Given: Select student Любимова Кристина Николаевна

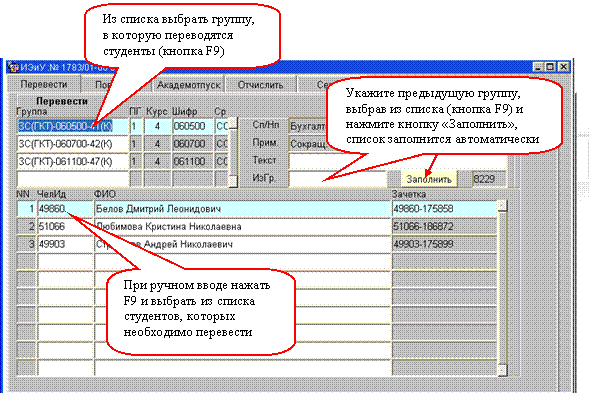Looking at the screenshot, I should click(x=242, y=227).
